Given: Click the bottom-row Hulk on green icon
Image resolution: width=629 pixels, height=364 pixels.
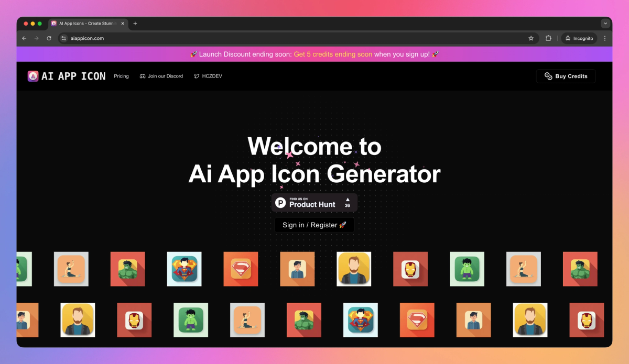Looking at the screenshot, I should click(x=191, y=320).
